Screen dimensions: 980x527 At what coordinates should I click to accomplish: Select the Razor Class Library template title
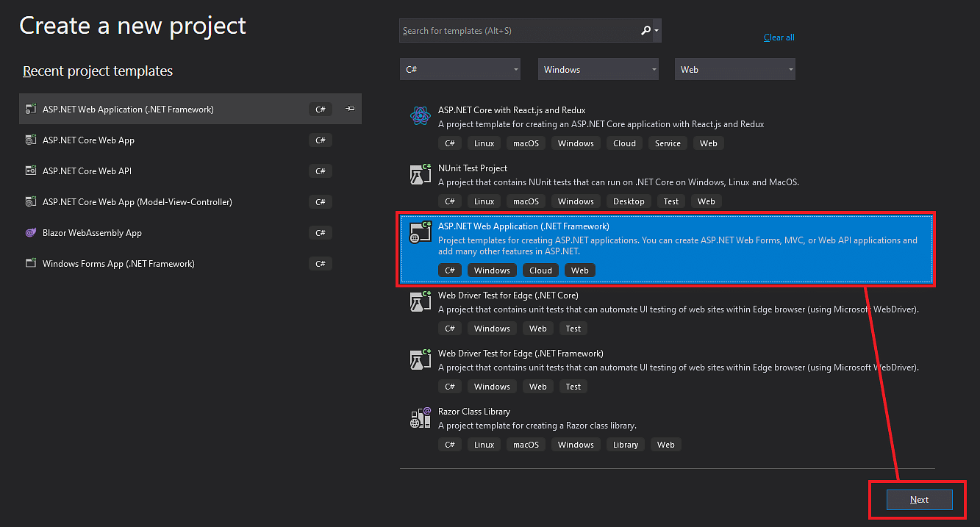coord(474,412)
